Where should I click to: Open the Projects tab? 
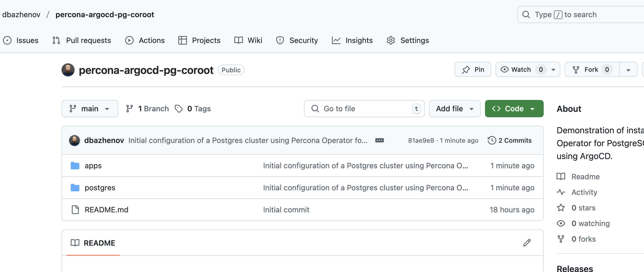point(199,40)
